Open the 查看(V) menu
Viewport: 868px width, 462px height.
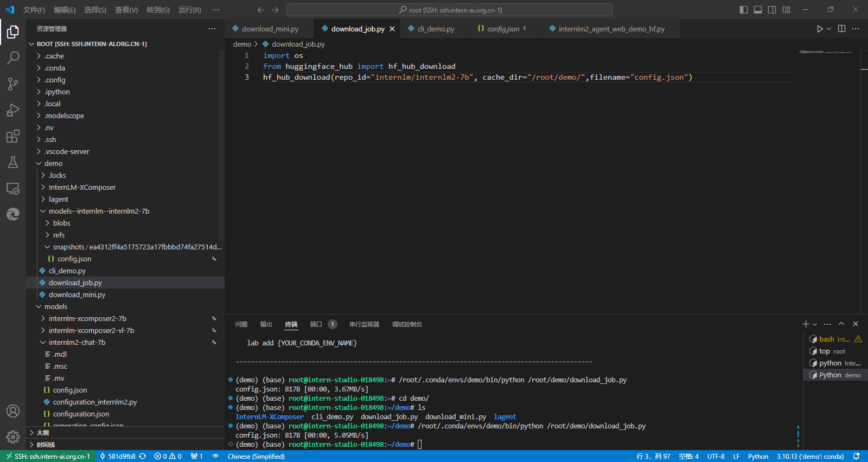[x=126, y=10]
